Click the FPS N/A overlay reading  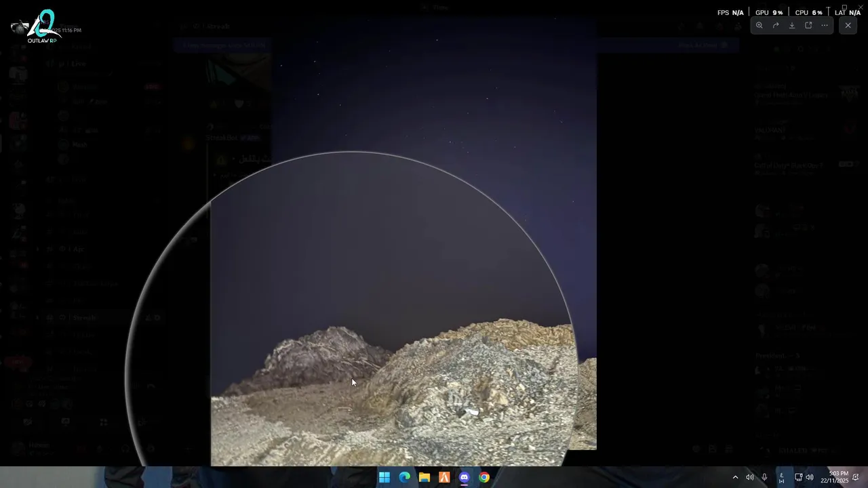coord(730,13)
